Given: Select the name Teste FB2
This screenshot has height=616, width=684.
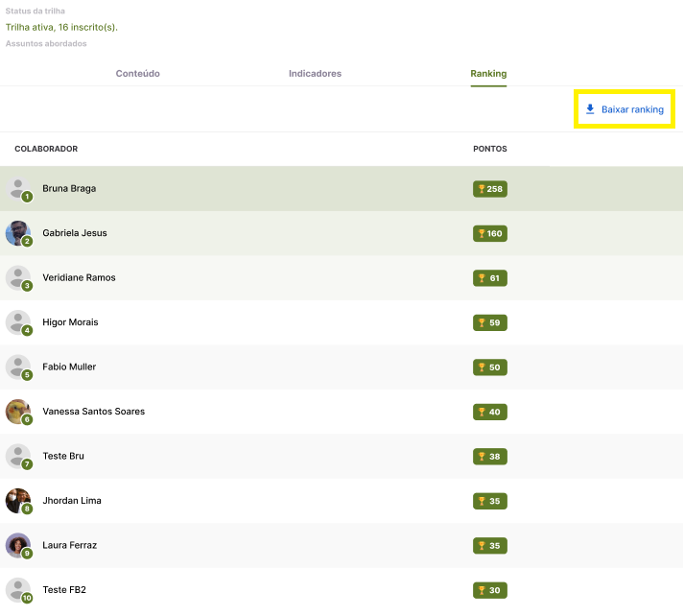Looking at the screenshot, I should click(64, 589).
